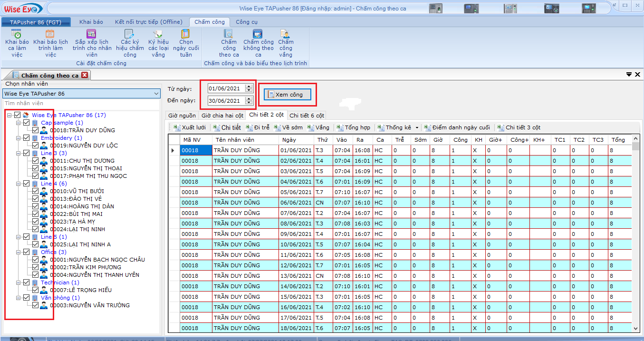Open Thống kê dropdown arrow
Screen dimensions: 644x341
417,127
